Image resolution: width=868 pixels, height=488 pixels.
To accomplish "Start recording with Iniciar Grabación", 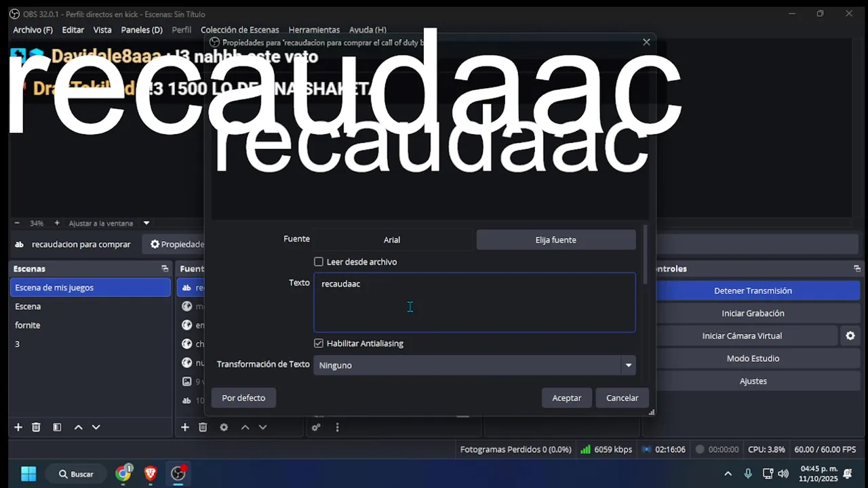I will click(753, 313).
